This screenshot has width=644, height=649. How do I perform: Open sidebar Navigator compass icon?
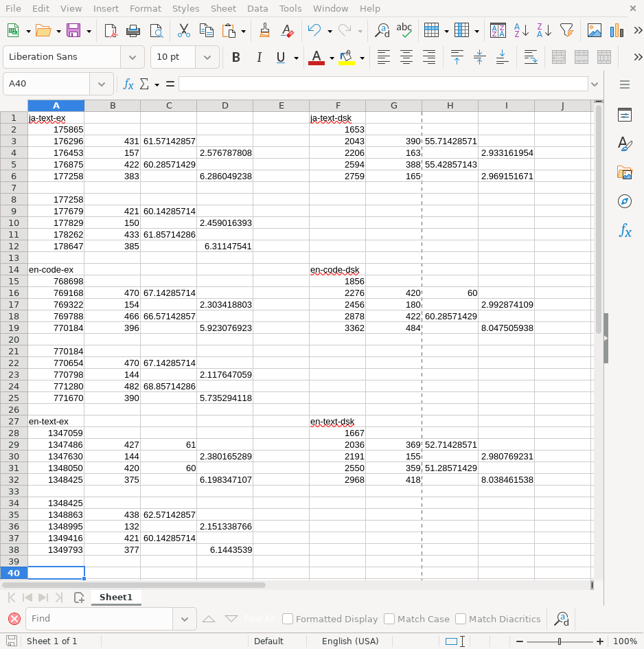coord(625,202)
